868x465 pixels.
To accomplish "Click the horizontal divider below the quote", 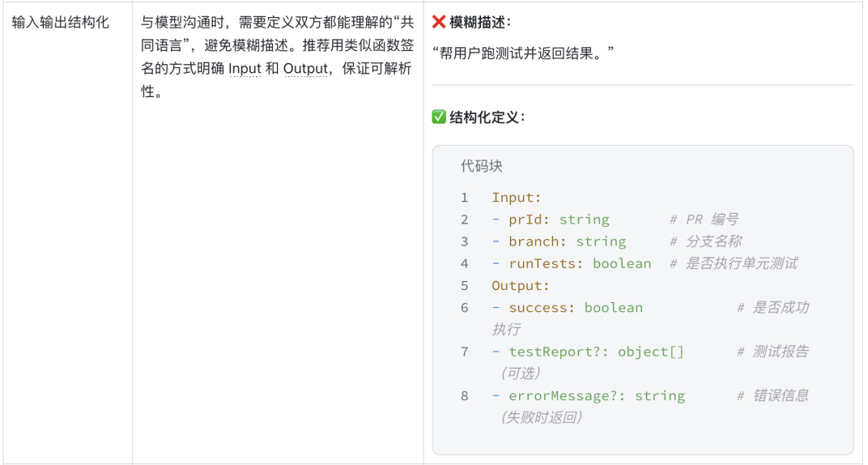I will (643, 85).
